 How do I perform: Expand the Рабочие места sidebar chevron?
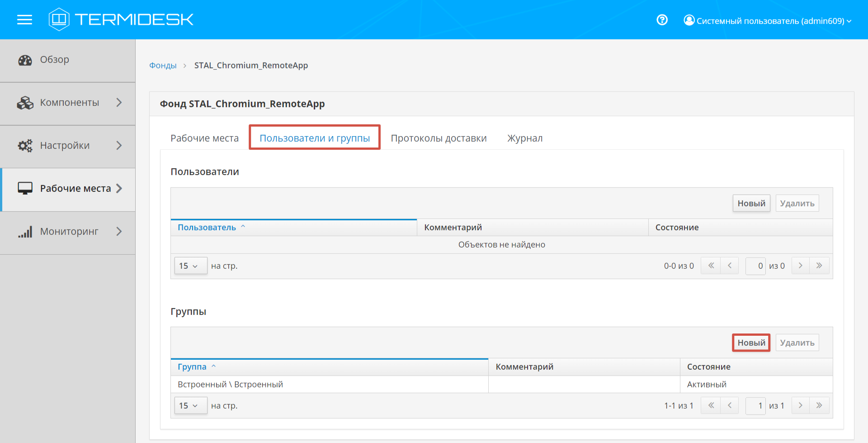click(119, 188)
